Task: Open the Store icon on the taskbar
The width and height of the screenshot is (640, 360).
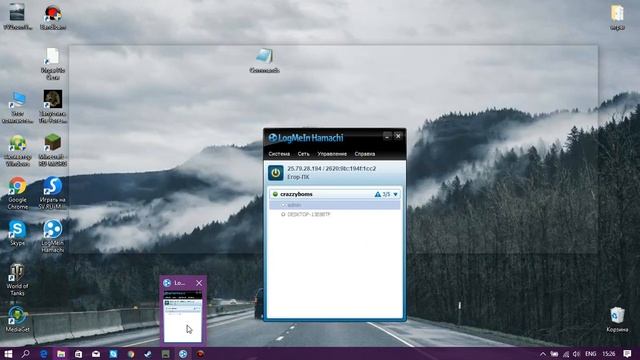Action: tap(78, 354)
